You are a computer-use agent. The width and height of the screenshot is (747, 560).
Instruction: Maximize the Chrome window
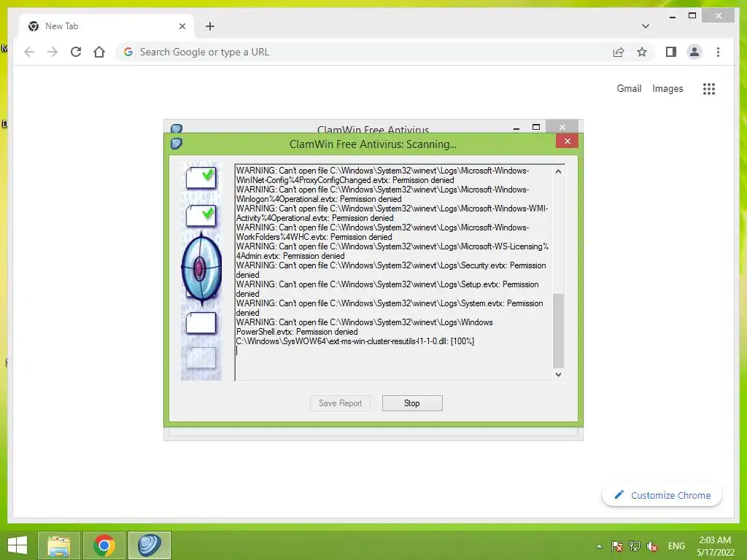[x=692, y=16]
